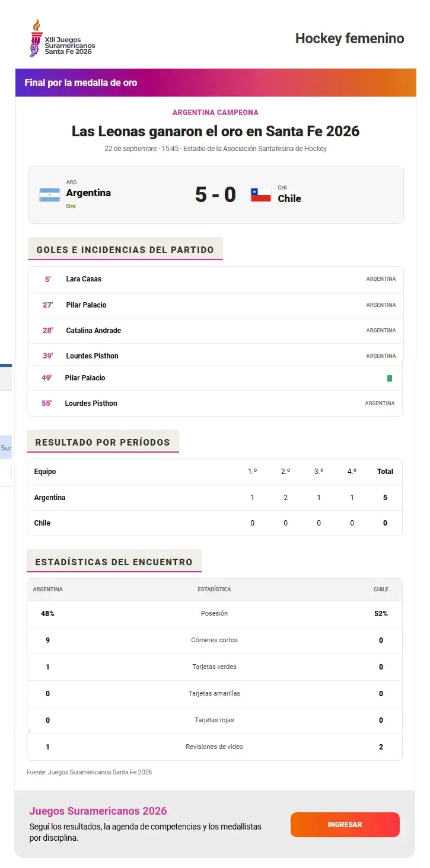This screenshot has width=430, height=868.
Task: Select the Hockey femenino heading
Action: [x=350, y=39]
